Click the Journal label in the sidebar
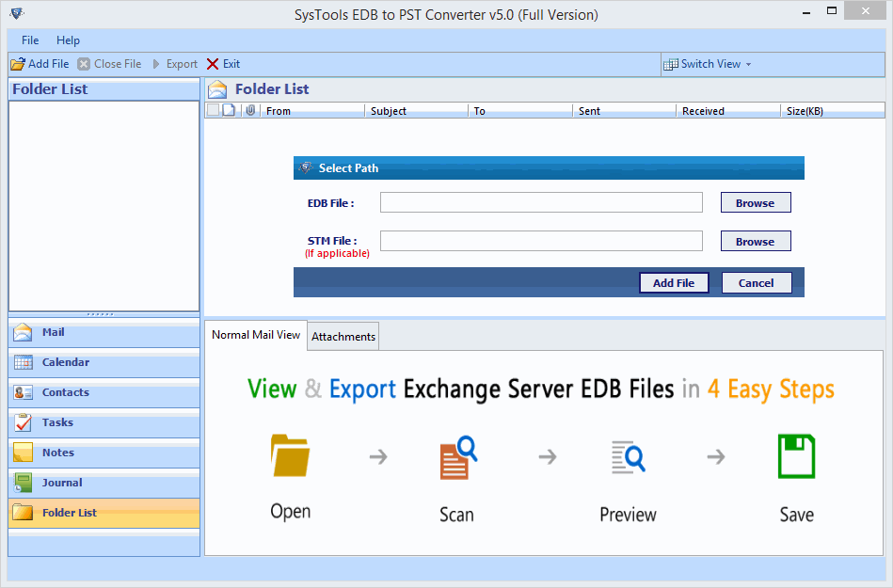The width and height of the screenshot is (893, 588). pyautogui.click(x=62, y=484)
